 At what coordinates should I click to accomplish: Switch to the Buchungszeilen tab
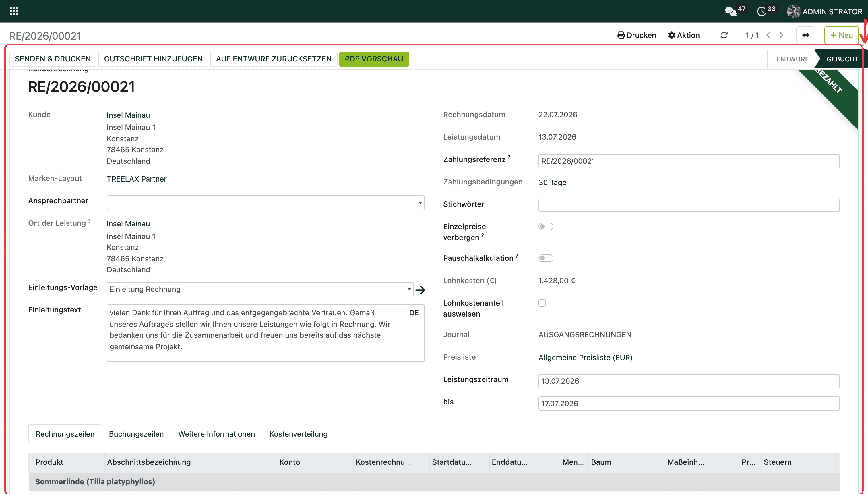pyautogui.click(x=136, y=434)
